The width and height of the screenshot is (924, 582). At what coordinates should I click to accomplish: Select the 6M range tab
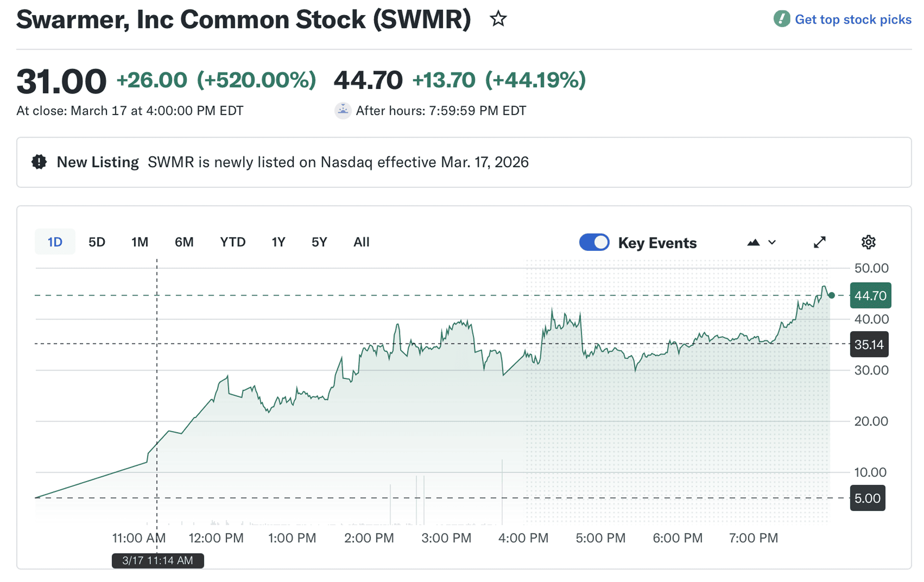click(x=184, y=242)
